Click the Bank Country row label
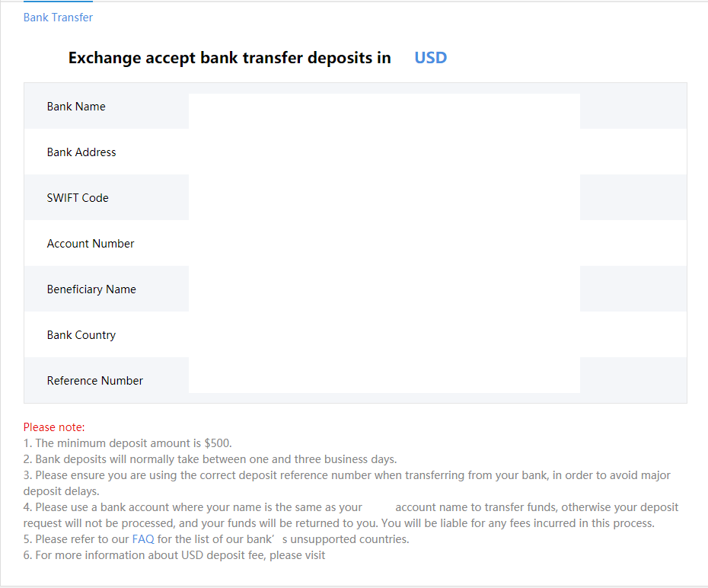The image size is (708, 588). point(81,335)
